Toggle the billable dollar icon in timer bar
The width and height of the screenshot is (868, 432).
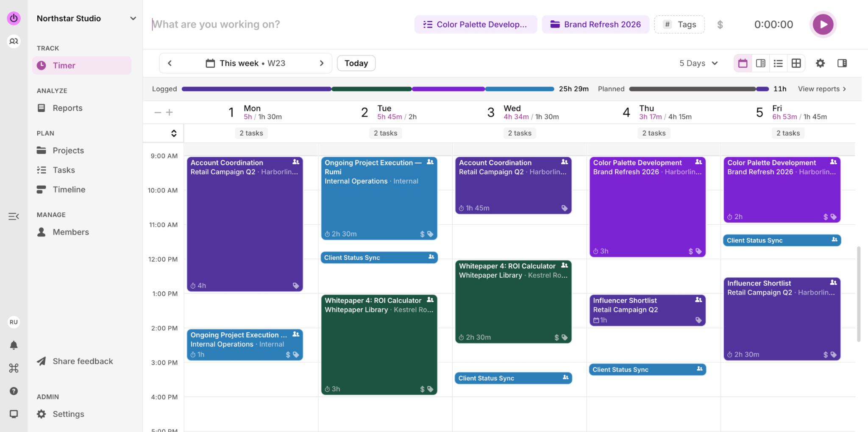(720, 25)
